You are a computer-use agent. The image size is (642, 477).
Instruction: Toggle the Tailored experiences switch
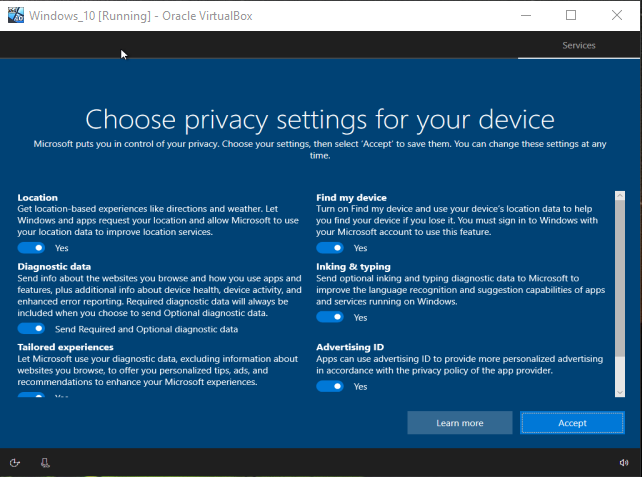pyautogui.click(x=32, y=396)
